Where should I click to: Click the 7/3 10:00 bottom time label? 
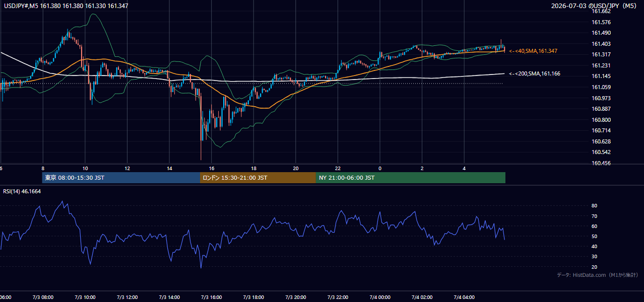[x=85, y=297]
